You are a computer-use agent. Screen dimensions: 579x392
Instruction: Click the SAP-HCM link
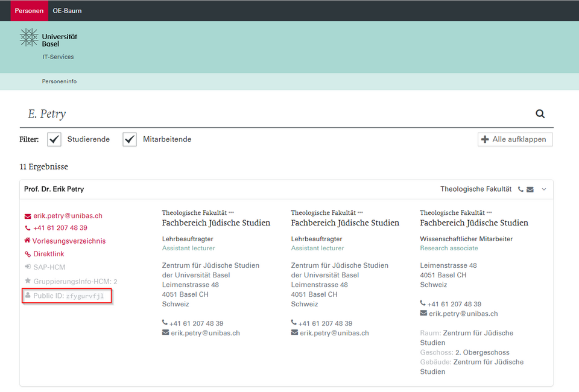pos(49,267)
